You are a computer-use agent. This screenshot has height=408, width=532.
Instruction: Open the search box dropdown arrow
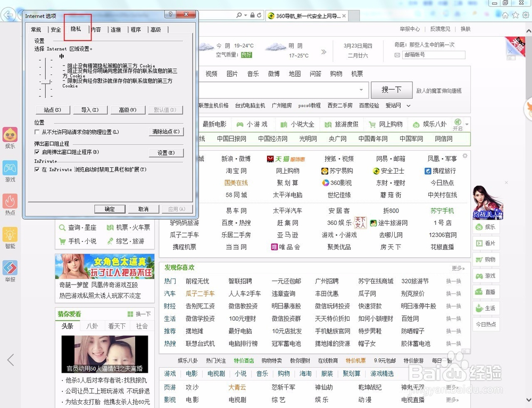click(x=361, y=89)
